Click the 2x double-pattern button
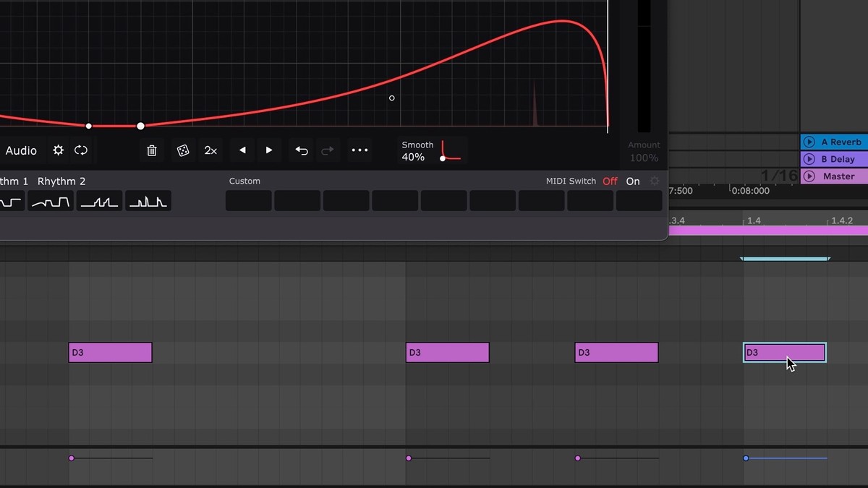Screen dimensions: 868x488 210,150
